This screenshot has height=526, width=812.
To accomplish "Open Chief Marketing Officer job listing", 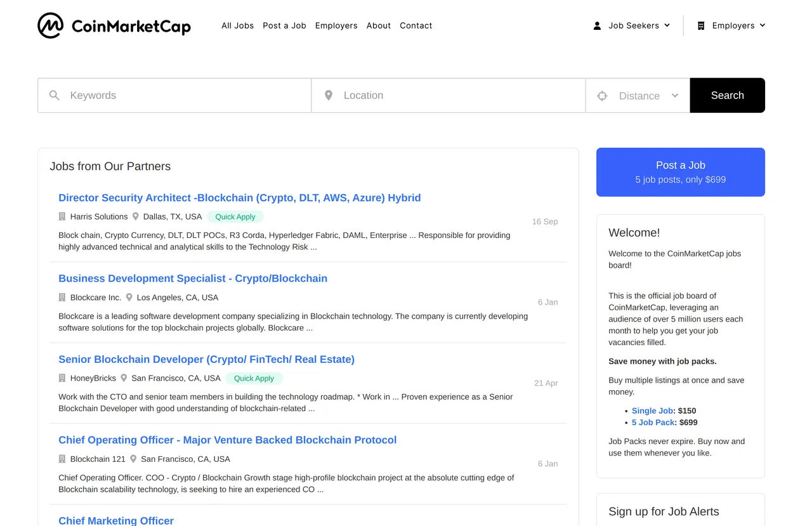I will coord(116,520).
